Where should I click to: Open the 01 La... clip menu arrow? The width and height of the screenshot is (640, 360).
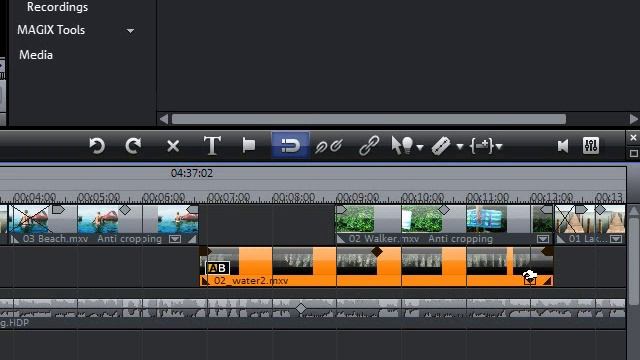pos(616,239)
